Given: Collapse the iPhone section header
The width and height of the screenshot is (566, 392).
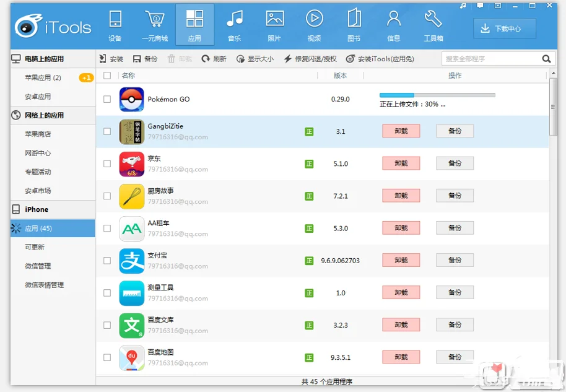Looking at the screenshot, I should 53,209.
